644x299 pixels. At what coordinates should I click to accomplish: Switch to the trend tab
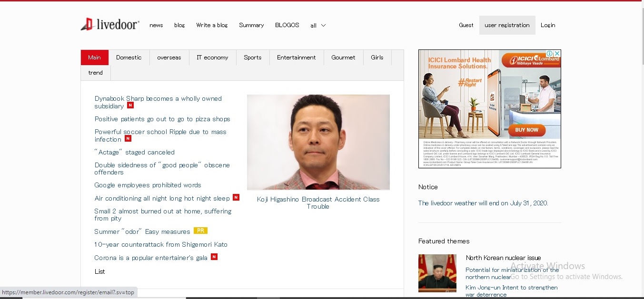[95, 73]
